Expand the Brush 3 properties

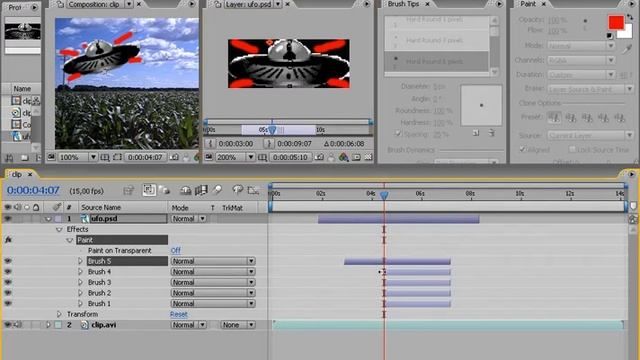[80, 282]
